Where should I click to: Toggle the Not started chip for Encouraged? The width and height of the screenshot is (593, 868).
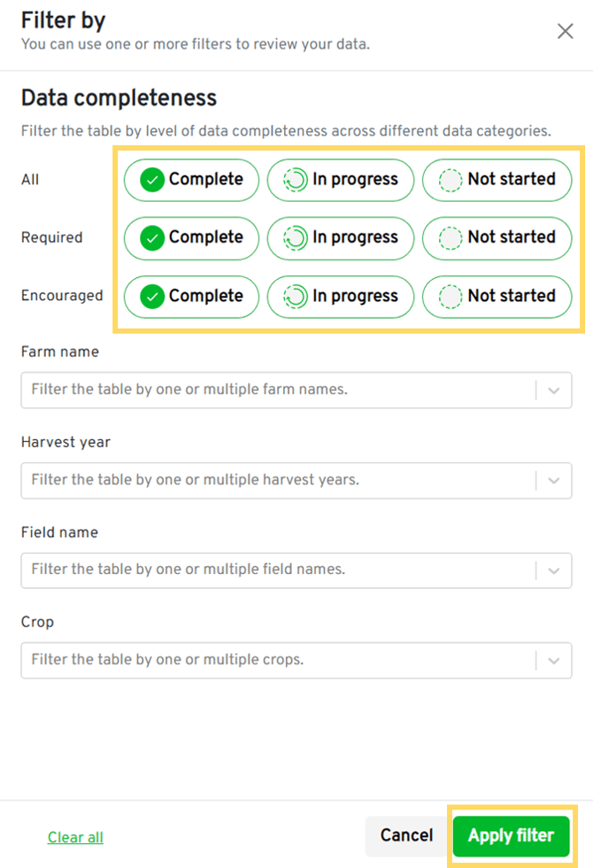[497, 297]
